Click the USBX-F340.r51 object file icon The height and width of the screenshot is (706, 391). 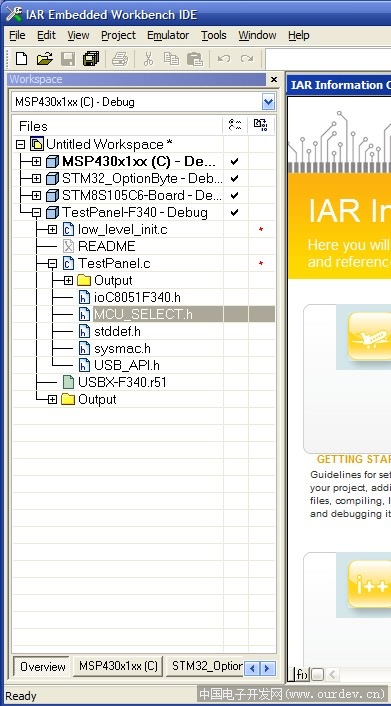tap(68, 382)
